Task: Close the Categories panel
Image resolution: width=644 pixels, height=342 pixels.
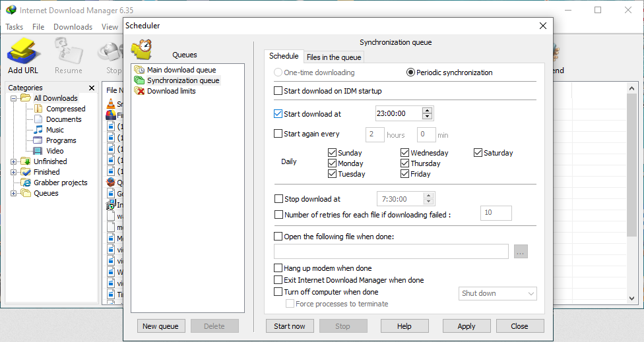Action: coord(92,88)
